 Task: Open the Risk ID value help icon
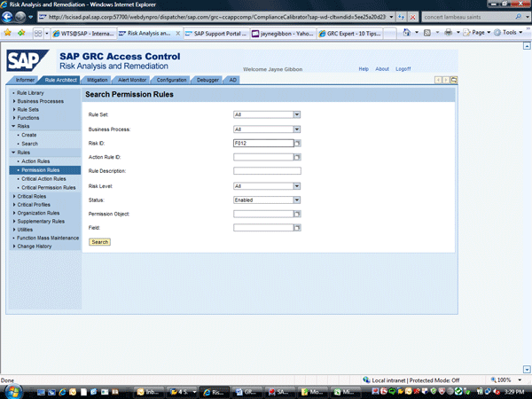(x=298, y=143)
